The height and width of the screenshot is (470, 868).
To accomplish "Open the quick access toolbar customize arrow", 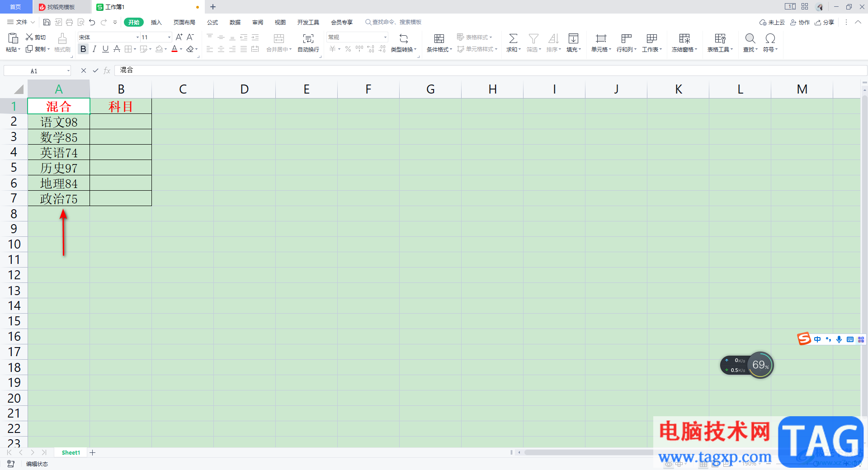I will point(115,22).
